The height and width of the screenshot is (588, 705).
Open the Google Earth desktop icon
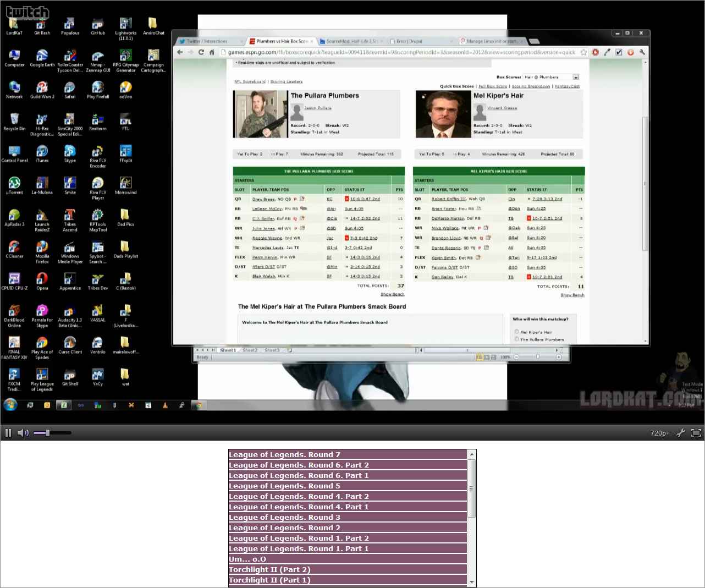pos(42,58)
